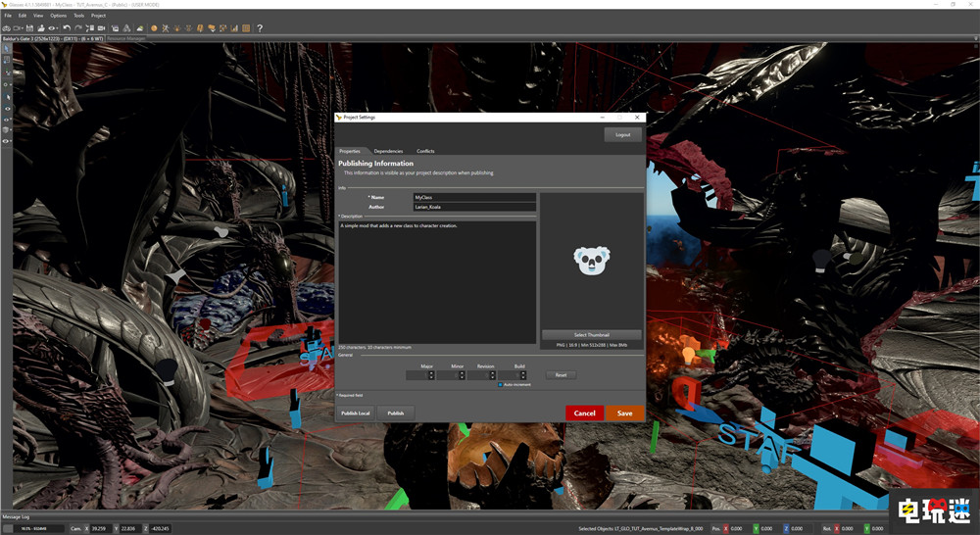Click the Select Thumbnail button

click(x=592, y=335)
